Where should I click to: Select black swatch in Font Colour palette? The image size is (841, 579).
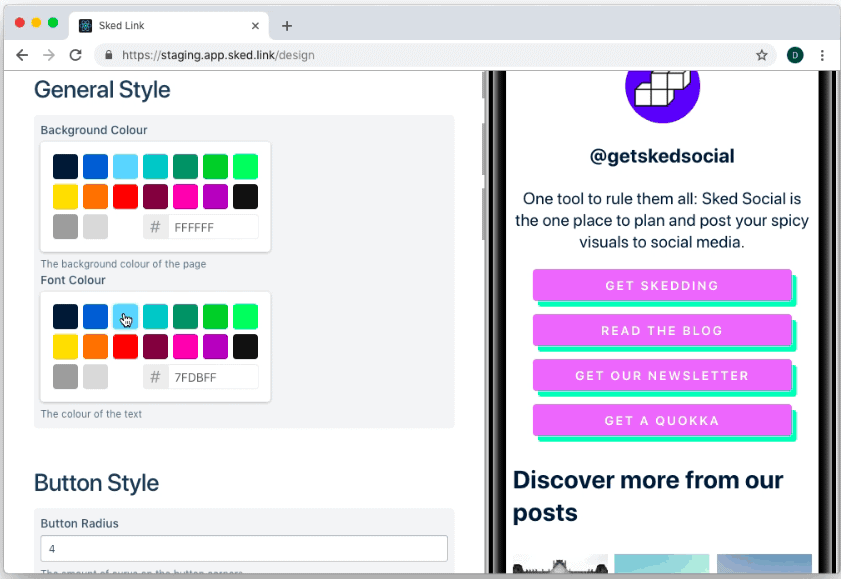(245, 347)
